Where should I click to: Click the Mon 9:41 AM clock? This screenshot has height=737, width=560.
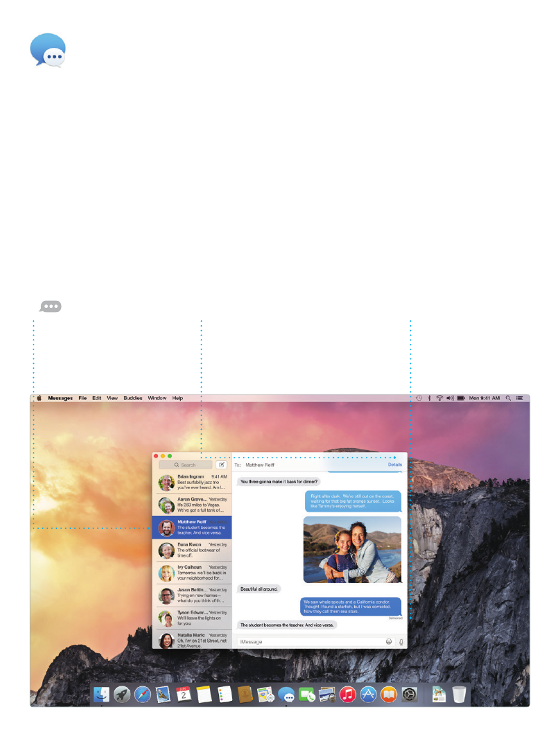[x=484, y=398]
